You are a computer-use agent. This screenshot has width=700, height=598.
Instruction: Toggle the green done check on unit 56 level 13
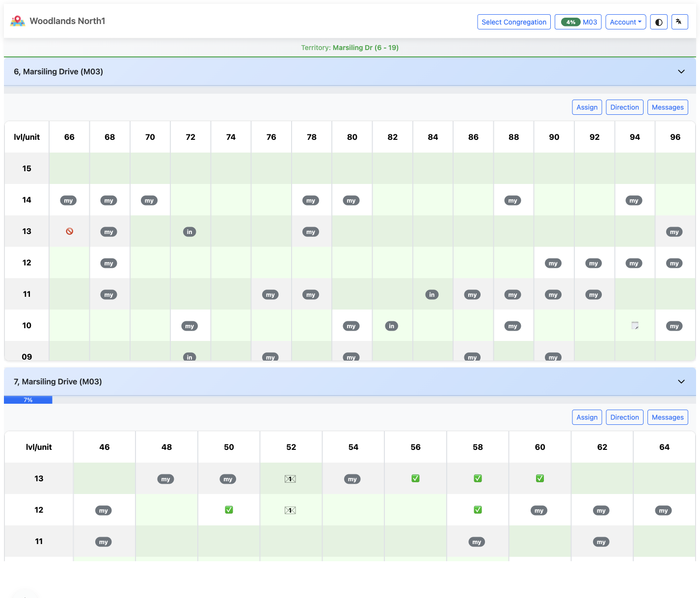click(415, 478)
